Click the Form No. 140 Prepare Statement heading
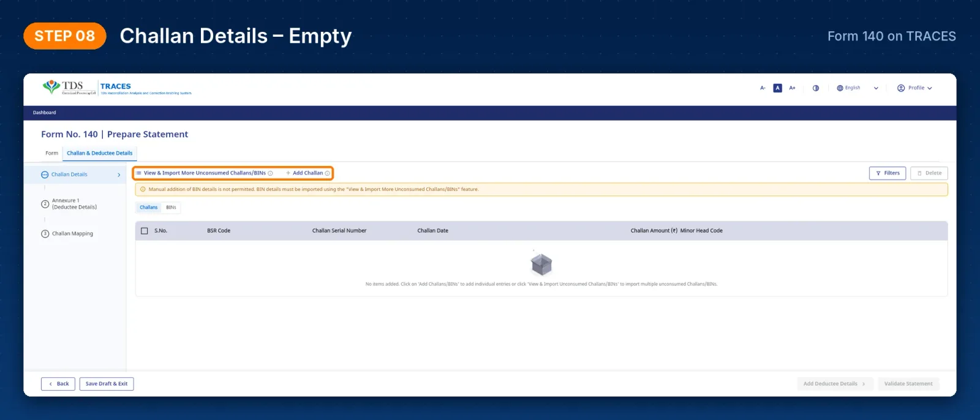The image size is (980, 420). pyautogui.click(x=115, y=134)
